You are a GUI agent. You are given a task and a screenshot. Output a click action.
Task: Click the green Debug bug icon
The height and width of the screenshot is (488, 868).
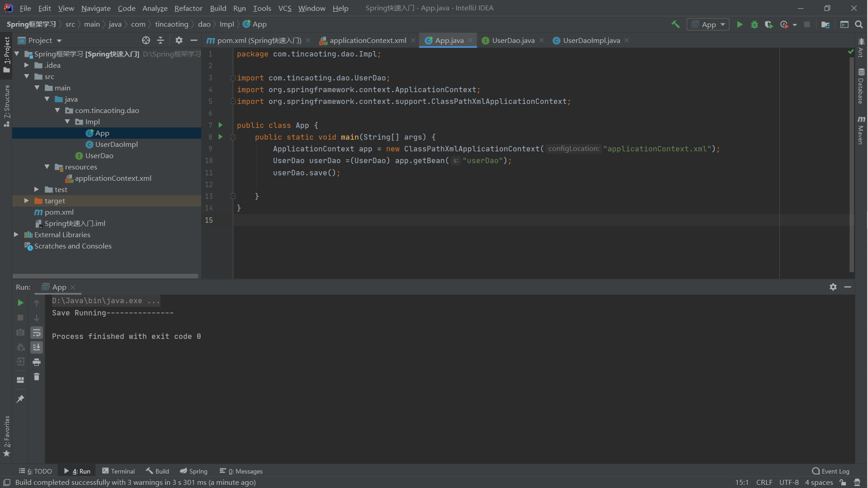(x=754, y=24)
